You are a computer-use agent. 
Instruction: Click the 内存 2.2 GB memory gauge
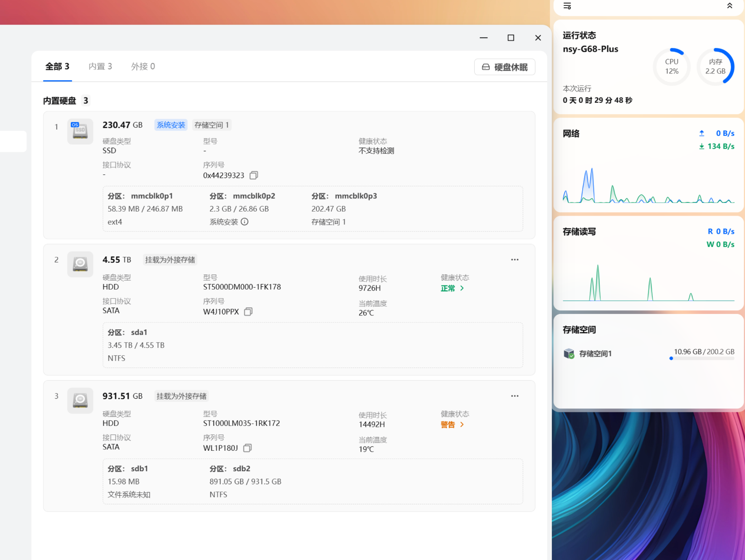click(x=715, y=67)
